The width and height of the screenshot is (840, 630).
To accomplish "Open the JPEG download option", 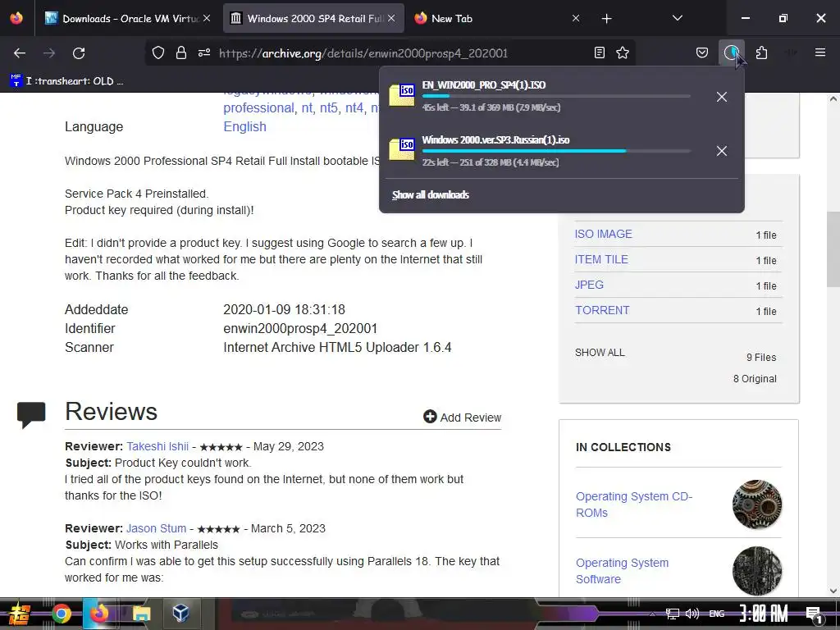I will pos(589,285).
